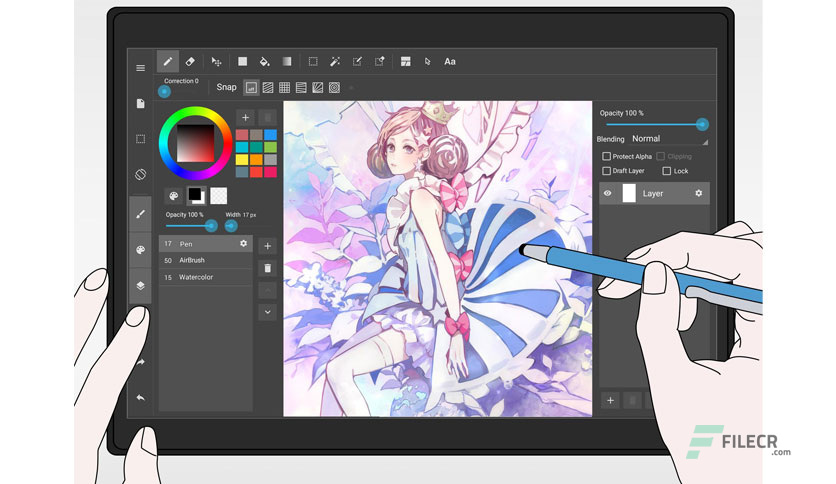Choose the Move tool

point(216,62)
